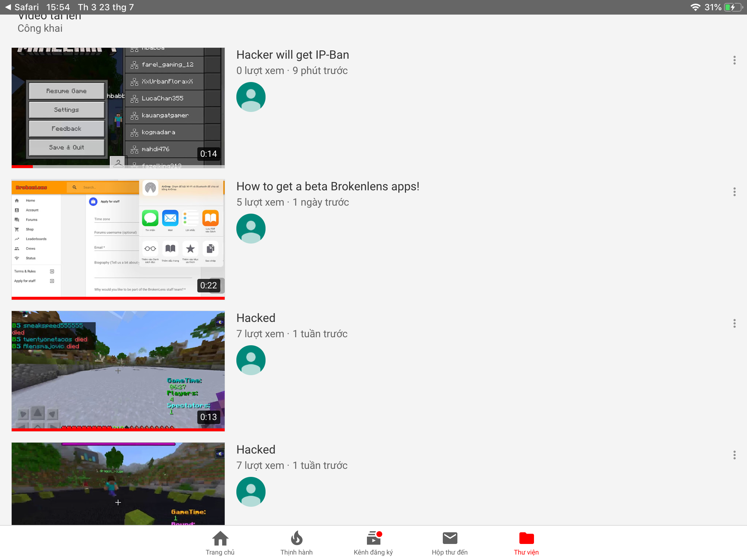Open options menu for second Hacked video
Screen dimensions: 747x560
tap(734, 455)
